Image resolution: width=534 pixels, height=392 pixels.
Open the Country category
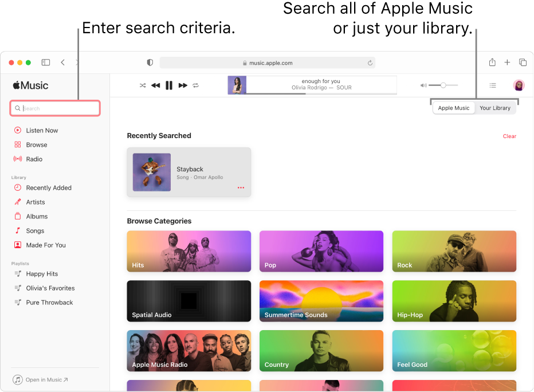point(321,351)
